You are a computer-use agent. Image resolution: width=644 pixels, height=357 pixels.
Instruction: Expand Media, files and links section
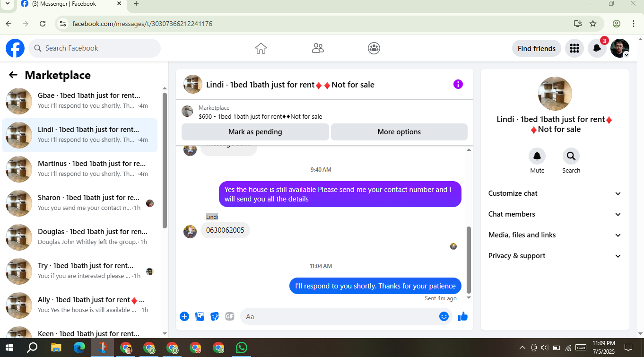[555, 235]
